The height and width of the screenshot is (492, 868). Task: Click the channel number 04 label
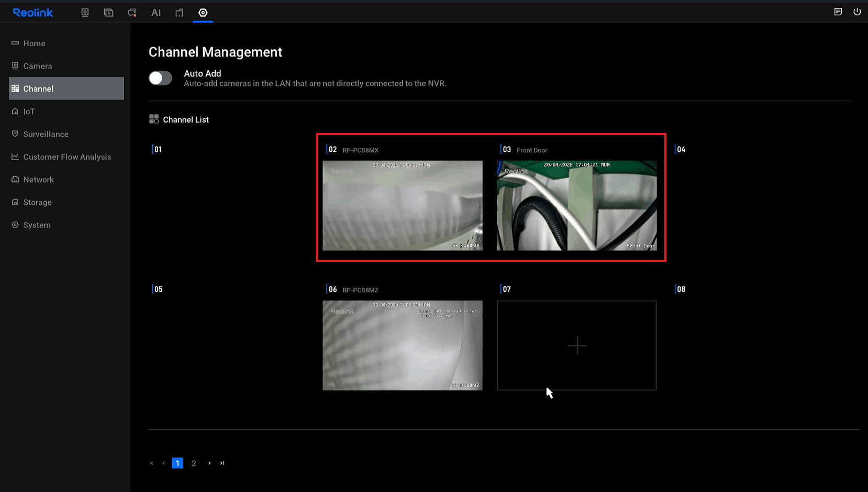click(681, 149)
